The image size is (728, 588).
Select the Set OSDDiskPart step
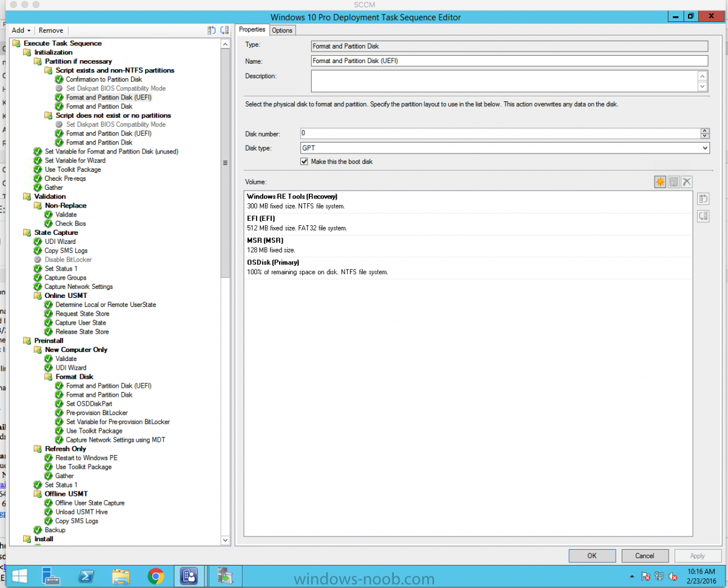89,404
